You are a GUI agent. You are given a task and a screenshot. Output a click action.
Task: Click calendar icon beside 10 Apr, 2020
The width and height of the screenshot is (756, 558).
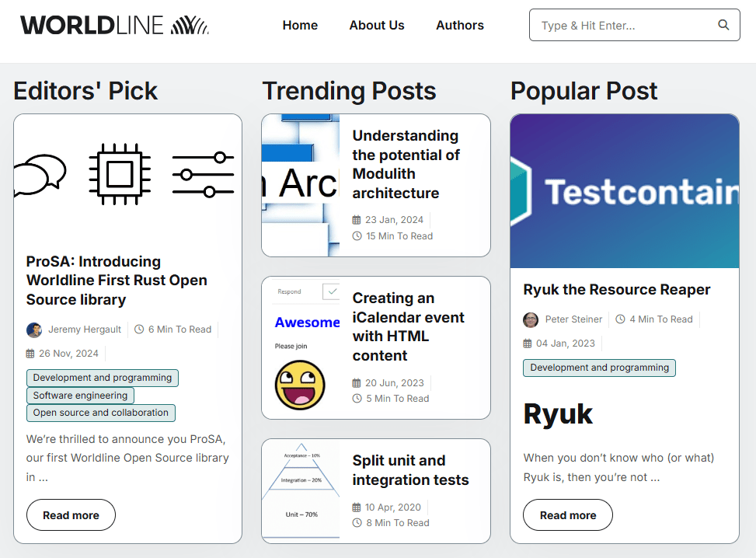(x=357, y=507)
